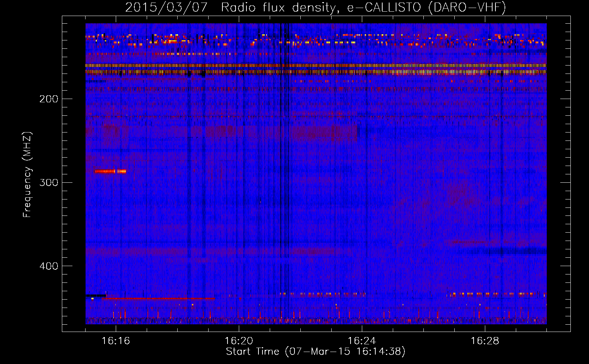The height and width of the screenshot is (364, 589).
Task: Click the 16:28 time tick label
Action: pos(485,341)
